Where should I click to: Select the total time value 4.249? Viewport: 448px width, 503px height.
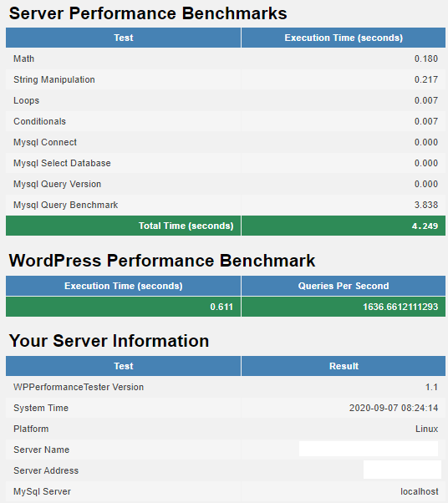point(425,226)
